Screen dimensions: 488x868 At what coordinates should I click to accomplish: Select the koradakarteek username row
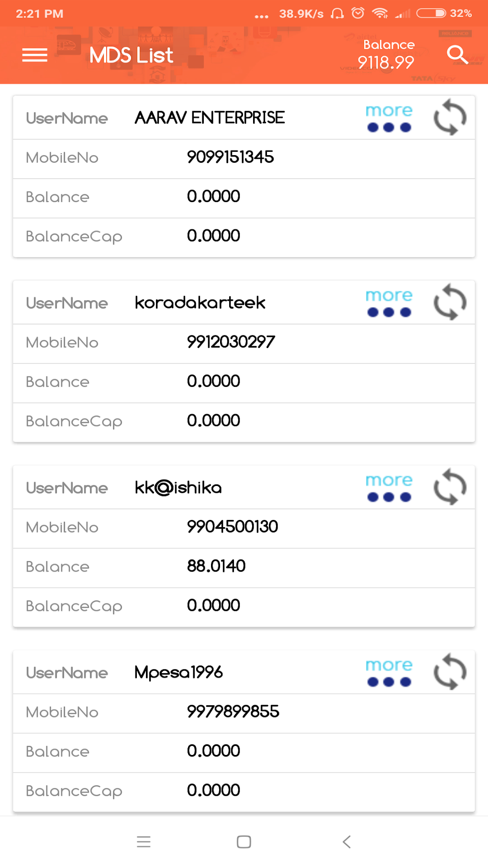tap(200, 303)
